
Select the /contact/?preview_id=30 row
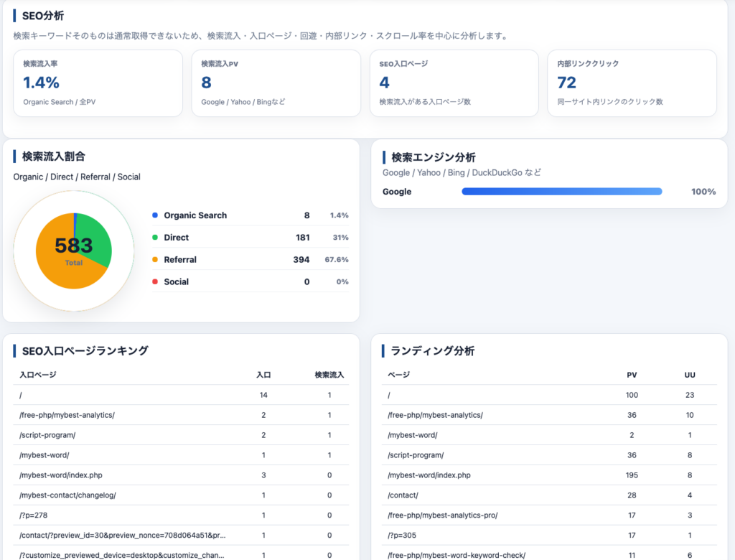[x=181, y=535]
